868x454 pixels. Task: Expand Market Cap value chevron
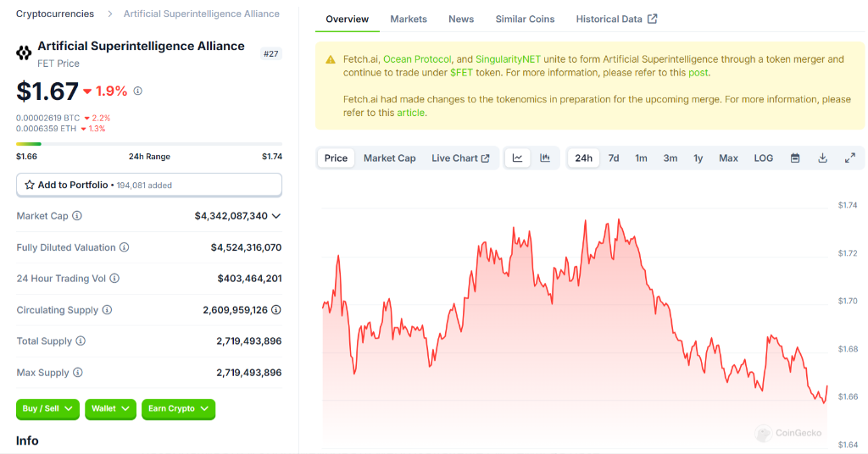[276, 216]
